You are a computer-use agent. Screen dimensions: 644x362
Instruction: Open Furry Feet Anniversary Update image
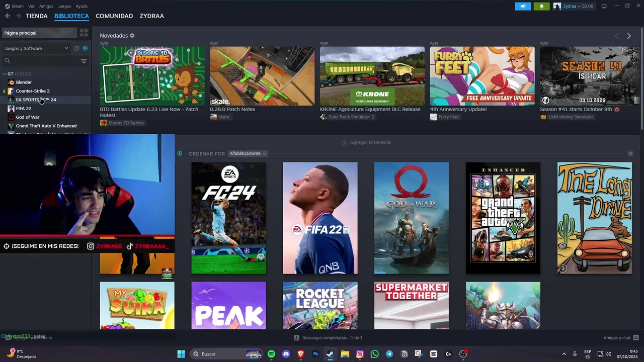click(482, 76)
